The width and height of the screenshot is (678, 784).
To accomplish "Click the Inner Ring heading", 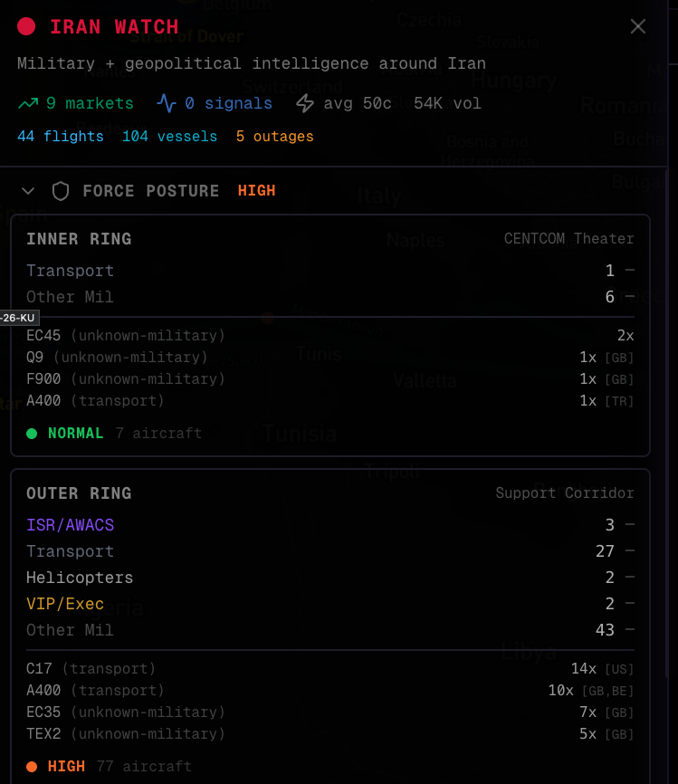I will click(x=79, y=239).
